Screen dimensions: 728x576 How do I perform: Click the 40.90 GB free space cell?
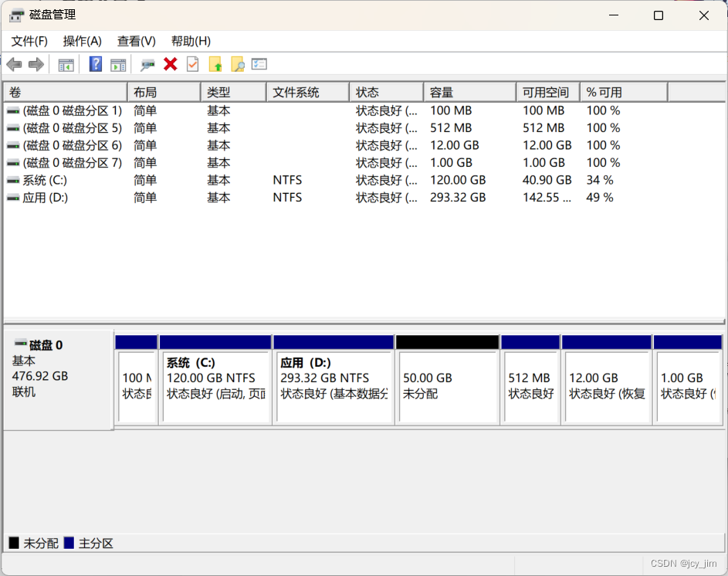click(x=547, y=180)
